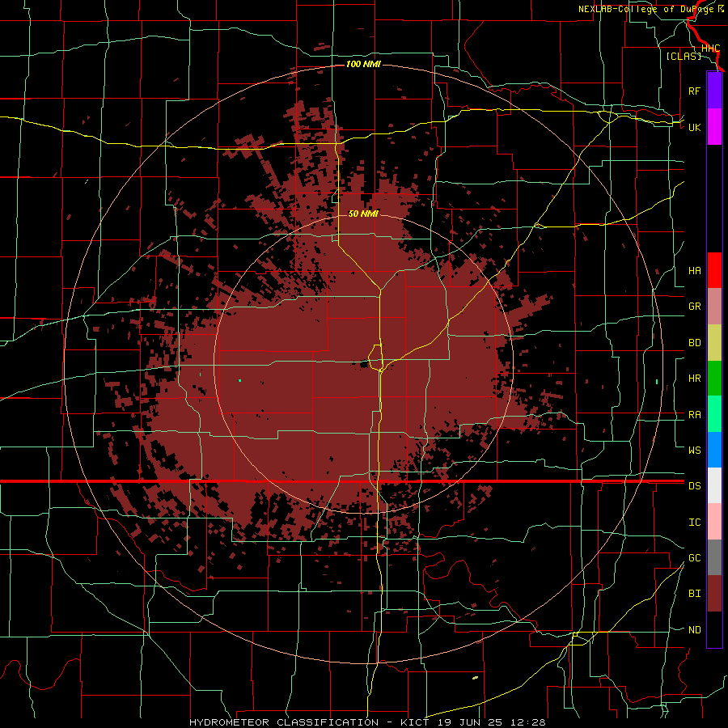Select the 'BD' legend label

[x=694, y=343]
